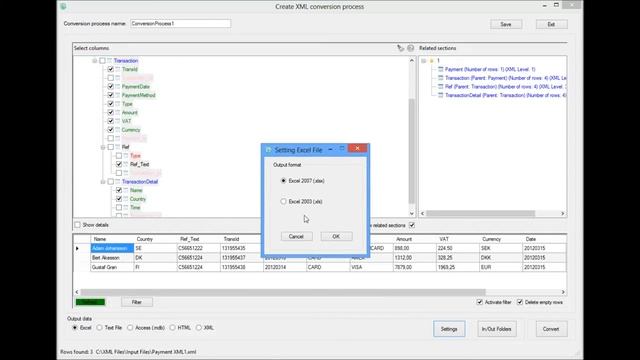Collapse the Transaction tree node
The width and height of the screenshot is (640, 360).
coord(95,61)
